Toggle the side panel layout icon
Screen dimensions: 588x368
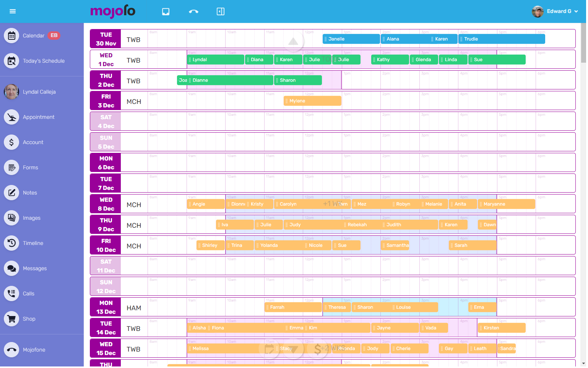221,11
